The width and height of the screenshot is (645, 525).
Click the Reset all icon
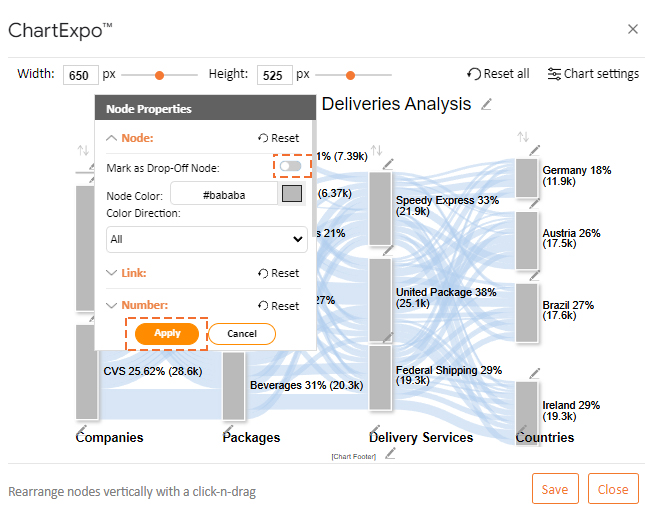(473, 74)
